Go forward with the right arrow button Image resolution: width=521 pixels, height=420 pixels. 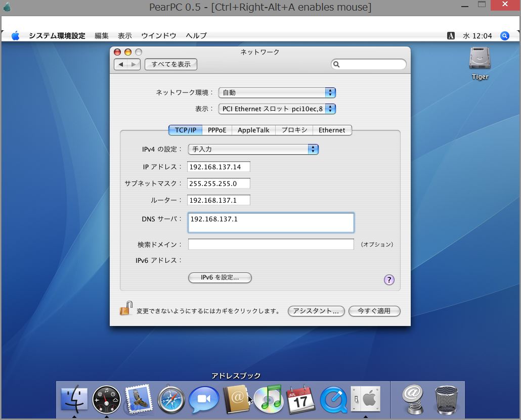(134, 64)
